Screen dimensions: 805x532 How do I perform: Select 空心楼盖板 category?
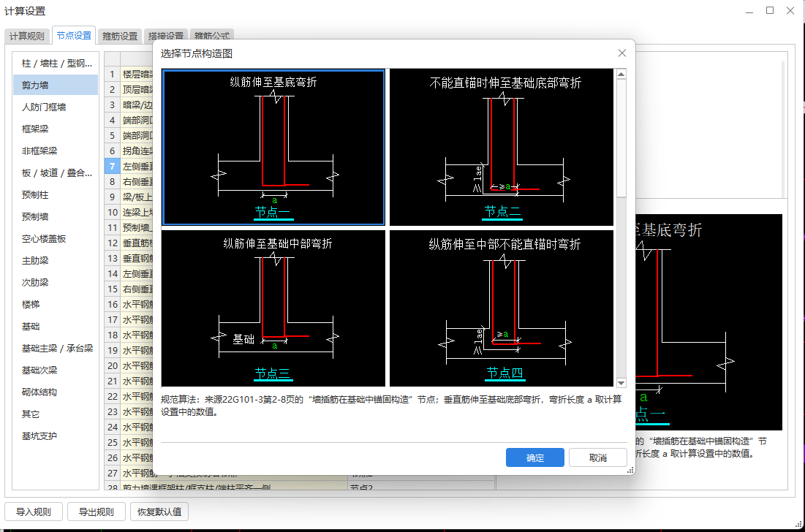[56, 238]
